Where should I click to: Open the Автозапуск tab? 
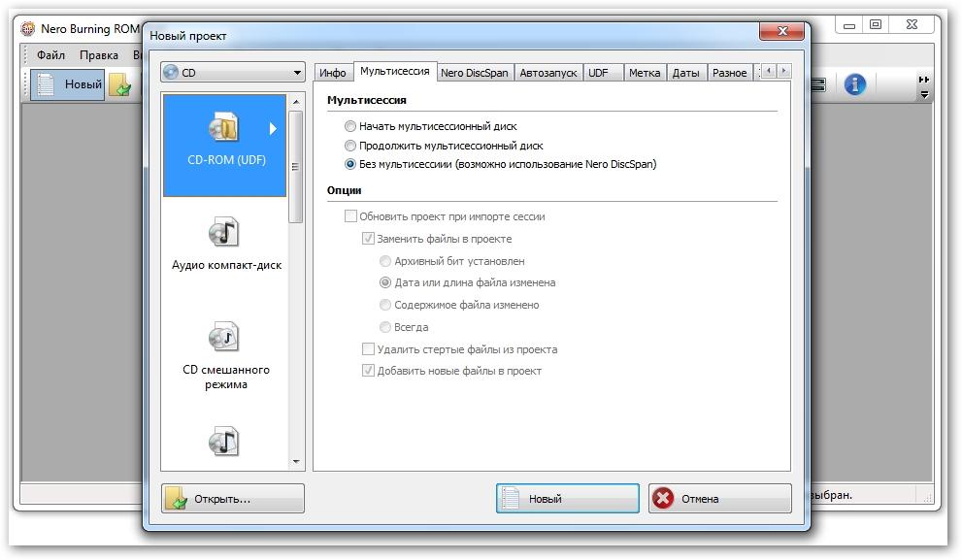click(547, 73)
